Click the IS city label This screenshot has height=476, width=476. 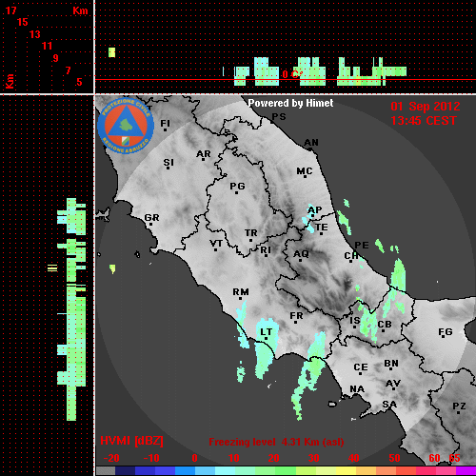[355, 321]
